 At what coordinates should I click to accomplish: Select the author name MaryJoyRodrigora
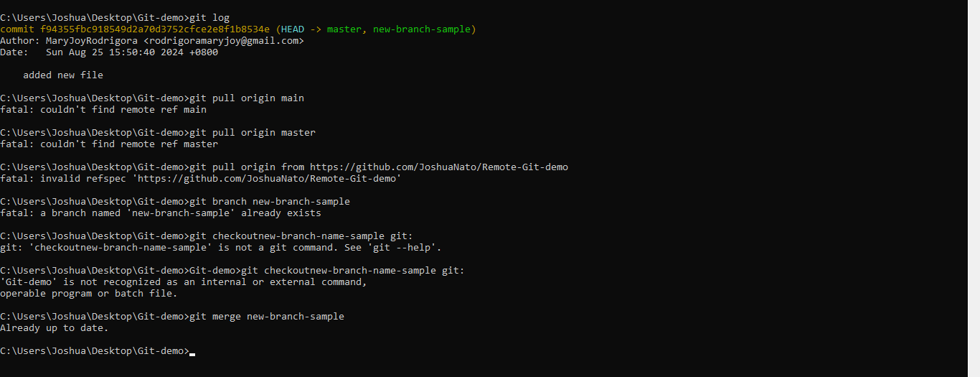(x=92, y=41)
